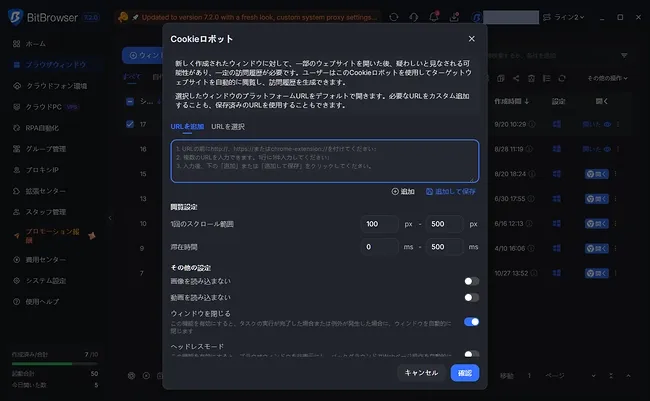The height and width of the screenshot is (401, 650).
Task: Switch to the URLを選択 tab
Action: tap(228, 126)
